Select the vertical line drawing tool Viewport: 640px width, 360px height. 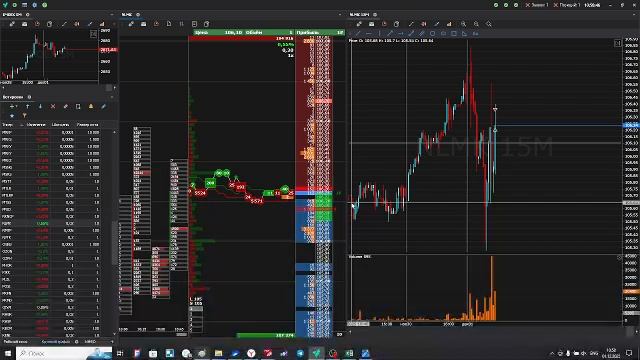point(380,33)
